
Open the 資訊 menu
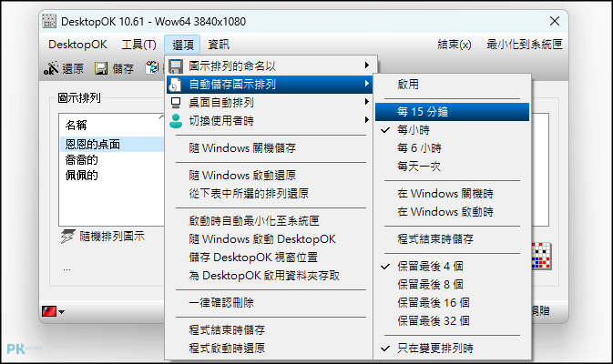pyautogui.click(x=218, y=45)
